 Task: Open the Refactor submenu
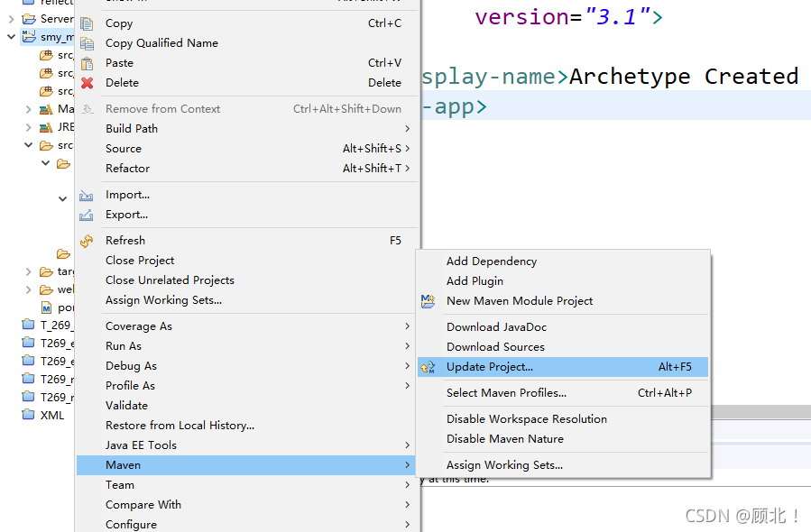click(x=246, y=168)
